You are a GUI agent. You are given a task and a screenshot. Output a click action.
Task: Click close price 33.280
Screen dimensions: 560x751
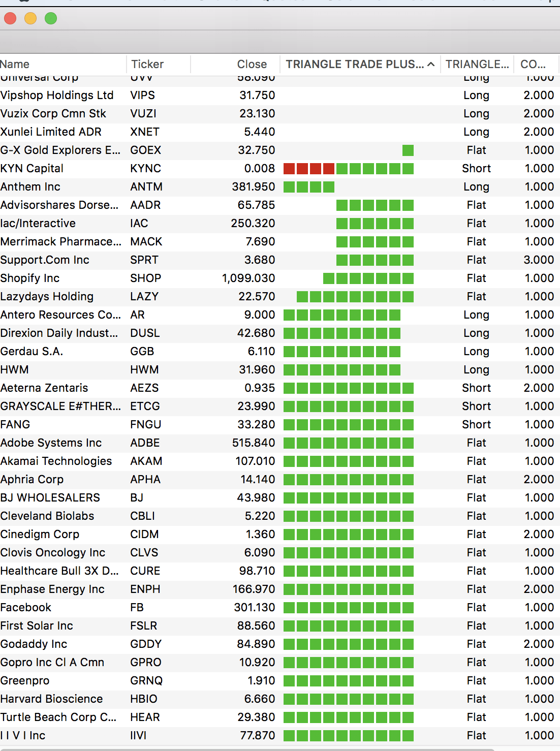click(256, 425)
